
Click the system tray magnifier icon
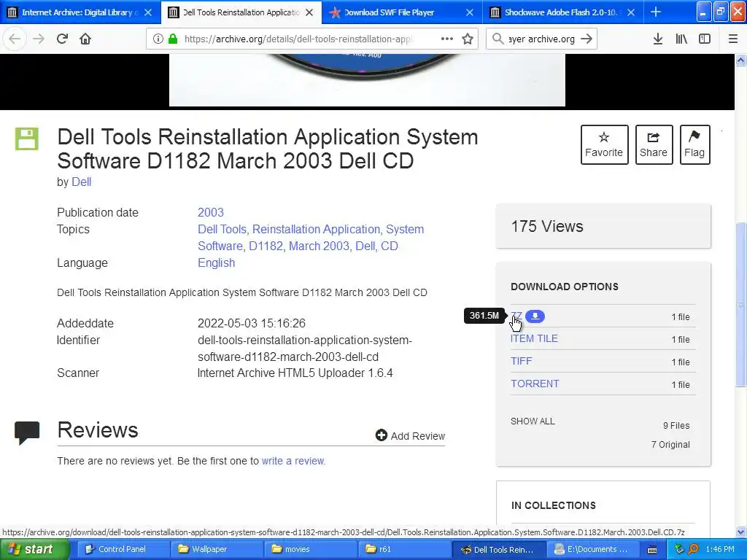tap(693, 549)
